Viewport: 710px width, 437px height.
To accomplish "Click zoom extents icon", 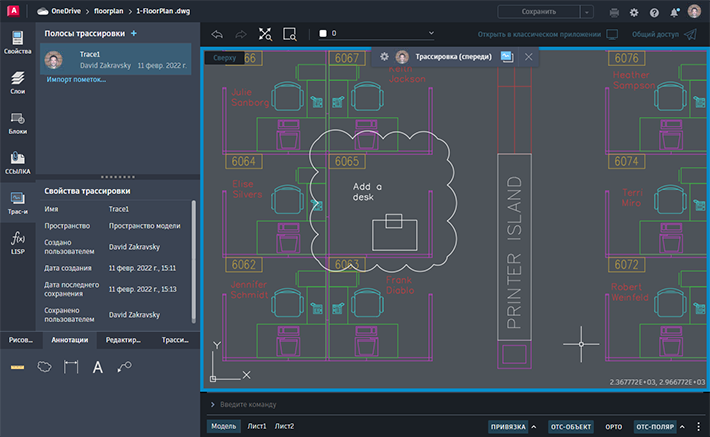I will pos(265,34).
